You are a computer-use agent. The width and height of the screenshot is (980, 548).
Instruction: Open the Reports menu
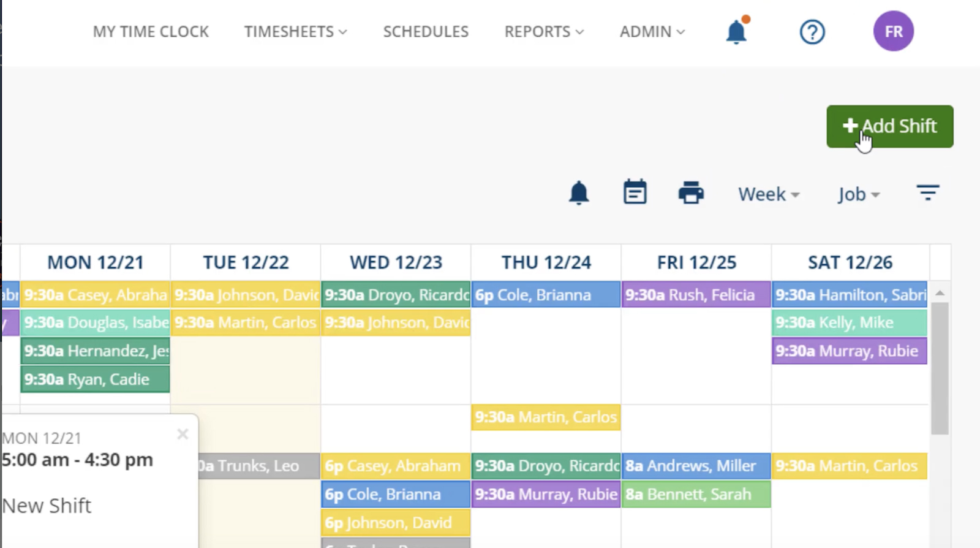[544, 32]
